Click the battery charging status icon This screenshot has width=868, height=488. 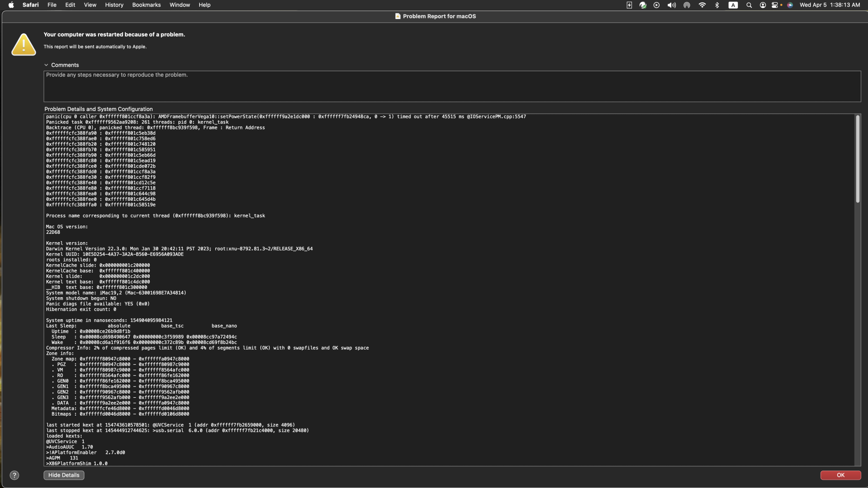click(629, 5)
